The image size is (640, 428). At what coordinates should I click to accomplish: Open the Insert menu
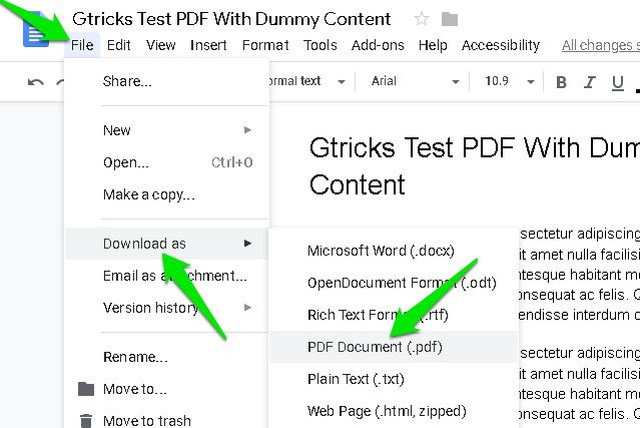coord(208,45)
